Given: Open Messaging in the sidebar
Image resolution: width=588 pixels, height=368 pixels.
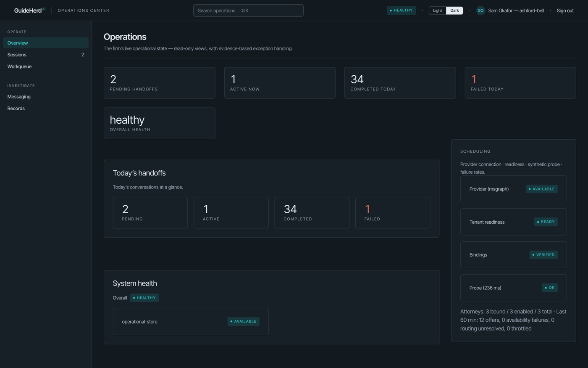Looking at the screenshot, I should pos(46,97).
